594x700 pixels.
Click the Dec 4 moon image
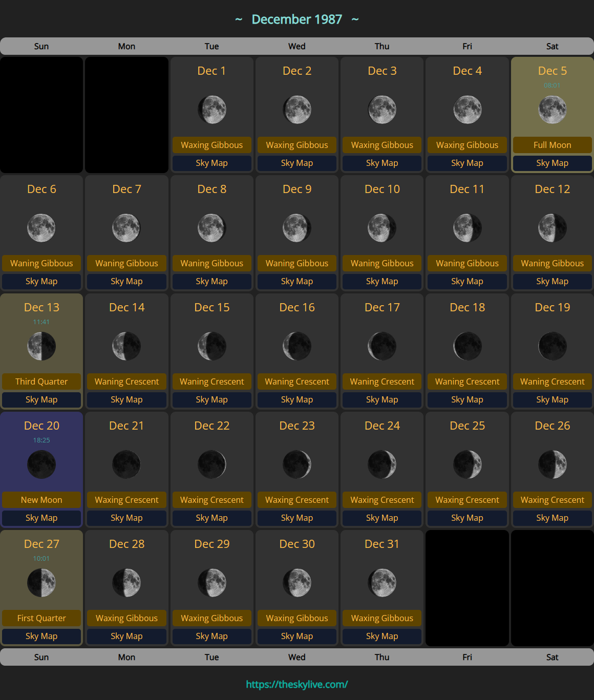468,110
